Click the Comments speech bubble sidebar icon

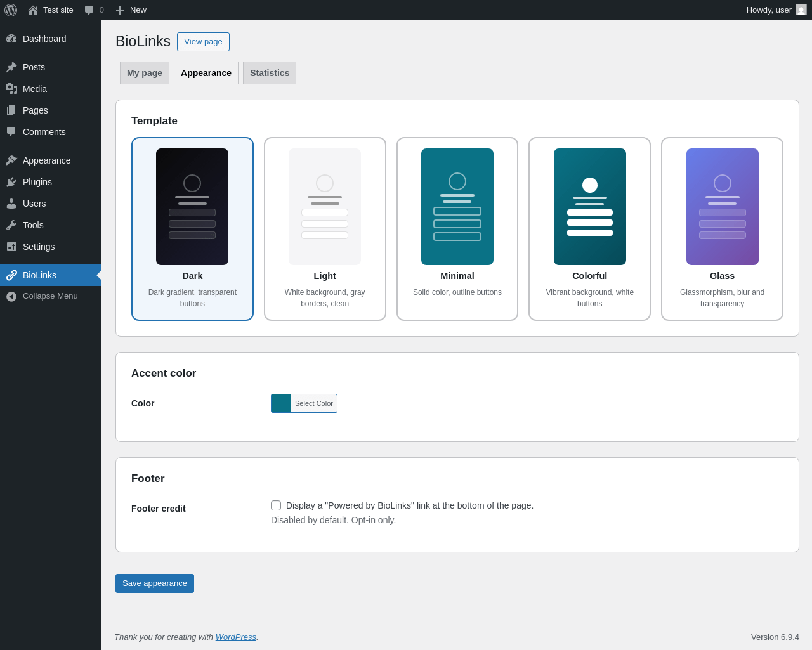point(11,132)
